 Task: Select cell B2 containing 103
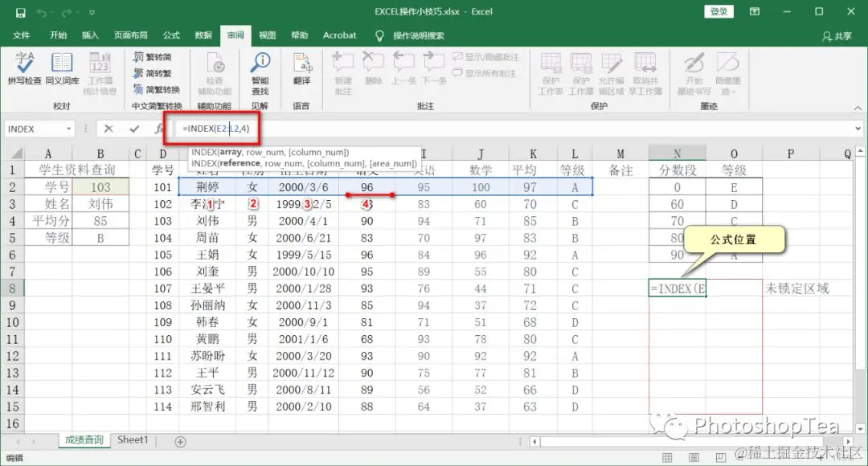pos(100,187)
